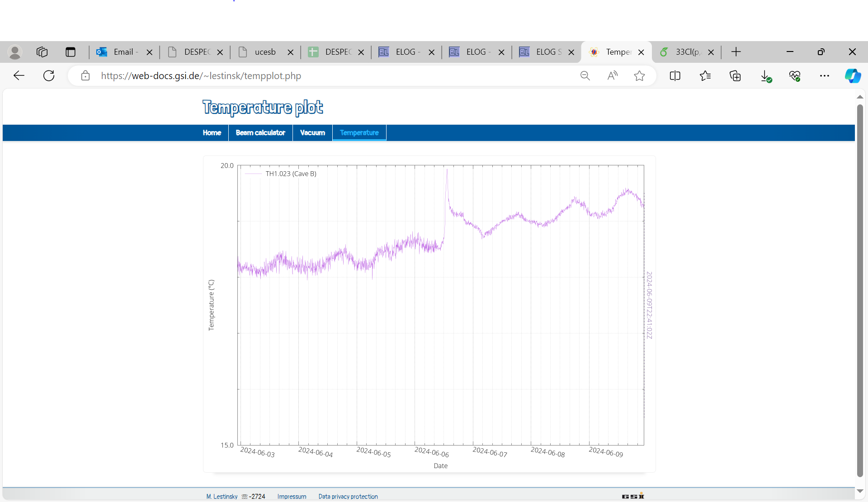Switch to the Email browser tab

[123, 52]
